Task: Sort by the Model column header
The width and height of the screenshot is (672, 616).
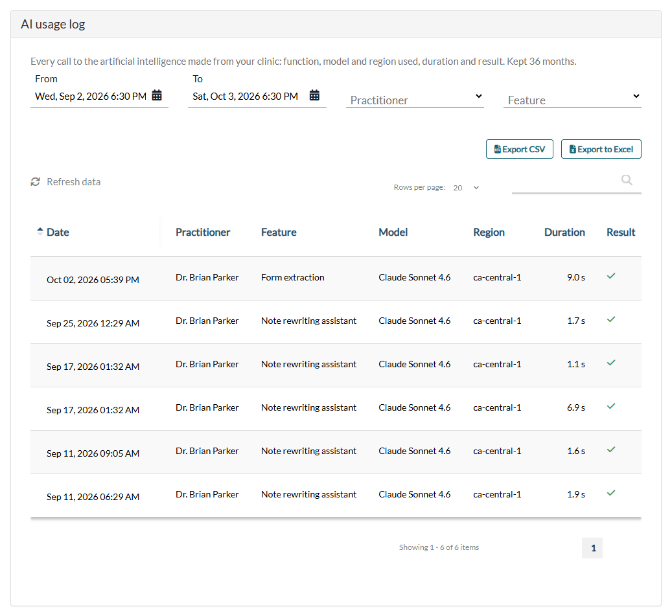Action: pyautogui.click(x=393, y=232)
